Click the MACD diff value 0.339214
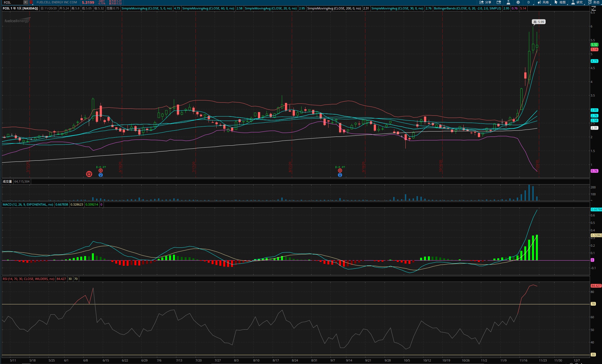The image size is (602, 364). click(x=92, y=204)
